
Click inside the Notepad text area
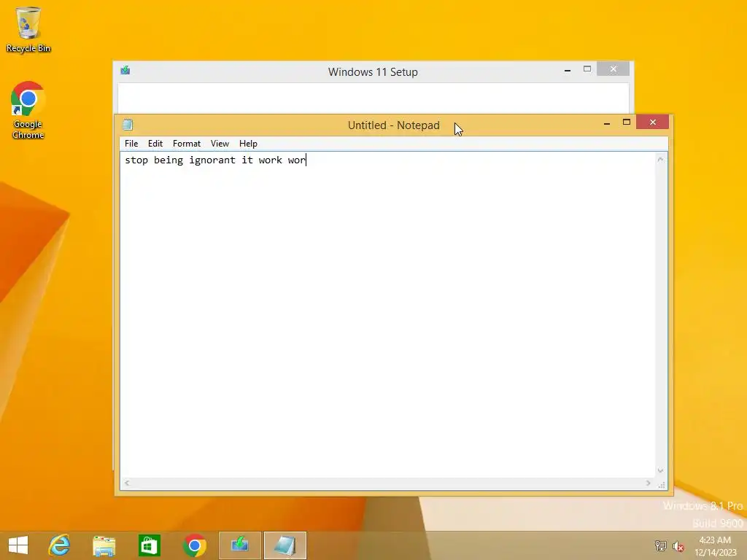[x=388, y=315]
